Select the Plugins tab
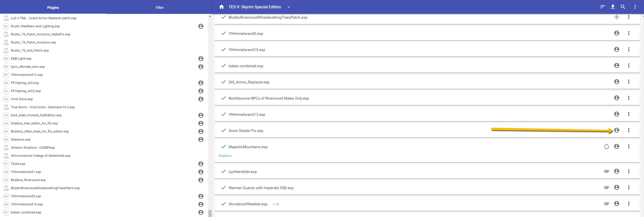This screenshot has width=644, height=217. 53,7
